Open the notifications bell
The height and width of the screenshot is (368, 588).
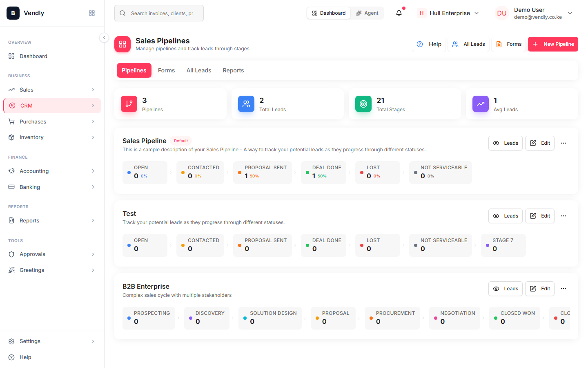coord(399,13)
